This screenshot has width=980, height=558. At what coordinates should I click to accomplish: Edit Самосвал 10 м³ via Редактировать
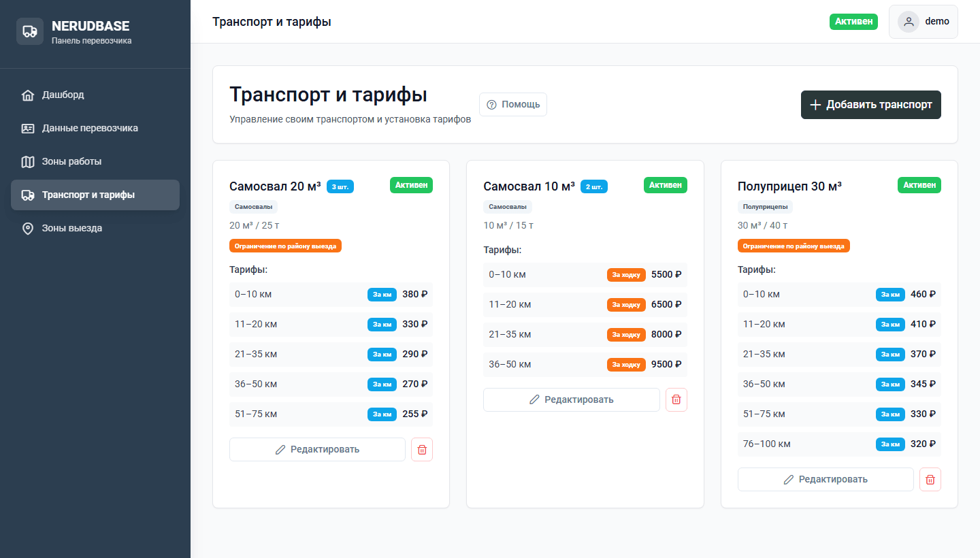coord(572,400)
